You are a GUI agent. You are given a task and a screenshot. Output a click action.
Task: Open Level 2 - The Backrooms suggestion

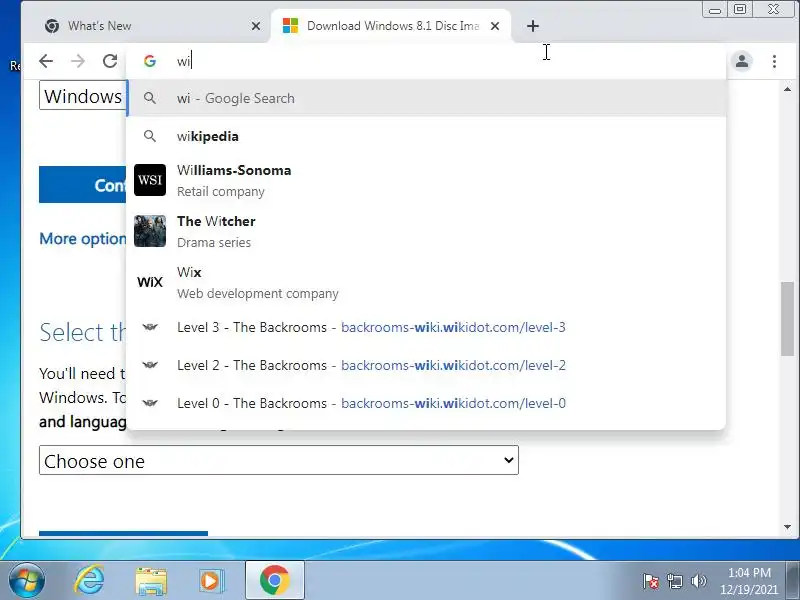426,365
